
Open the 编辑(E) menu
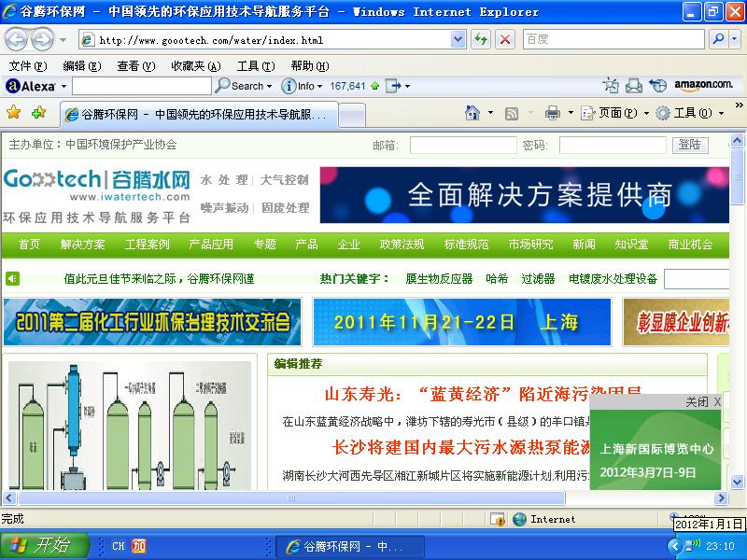click(x=82, y=65)
